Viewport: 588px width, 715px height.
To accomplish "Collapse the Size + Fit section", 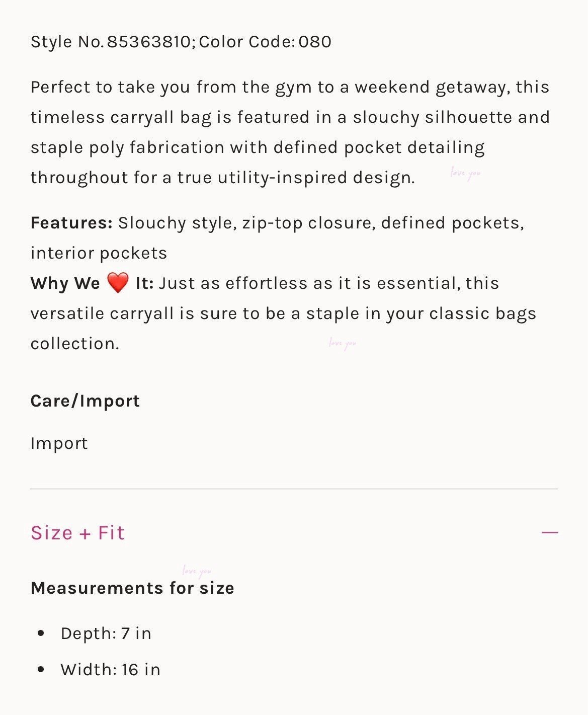I will 294,532.
